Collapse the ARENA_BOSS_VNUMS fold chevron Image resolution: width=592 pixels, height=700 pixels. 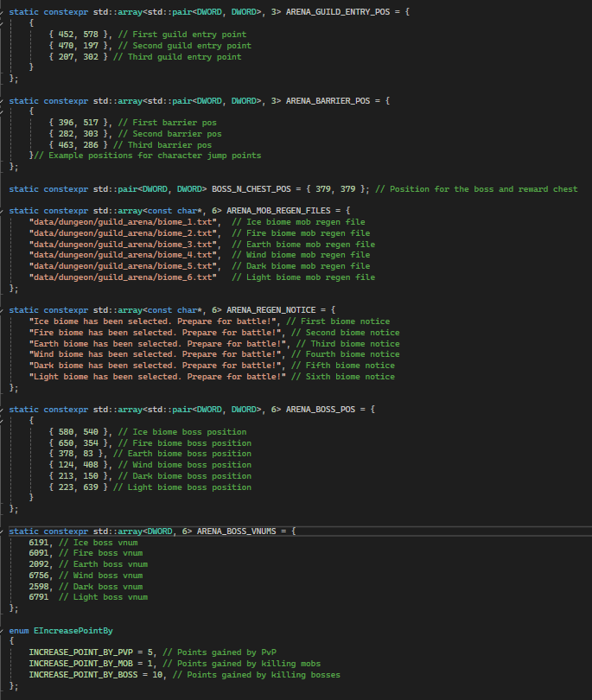[2, 531]
